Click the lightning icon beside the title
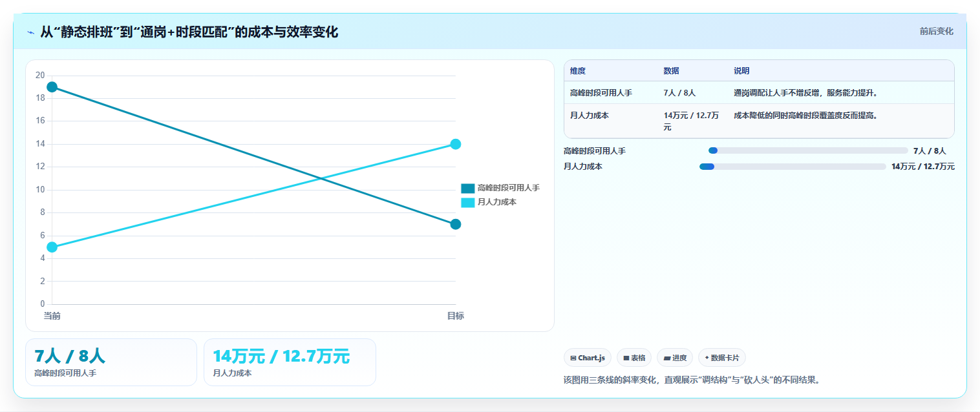Screen dimensions: 980x412 click(30, 32)
